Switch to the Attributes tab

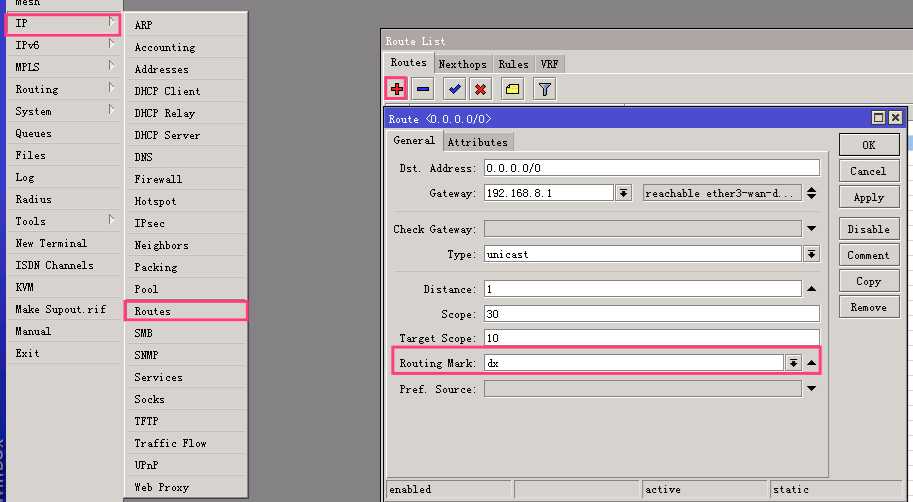point(477,142)
